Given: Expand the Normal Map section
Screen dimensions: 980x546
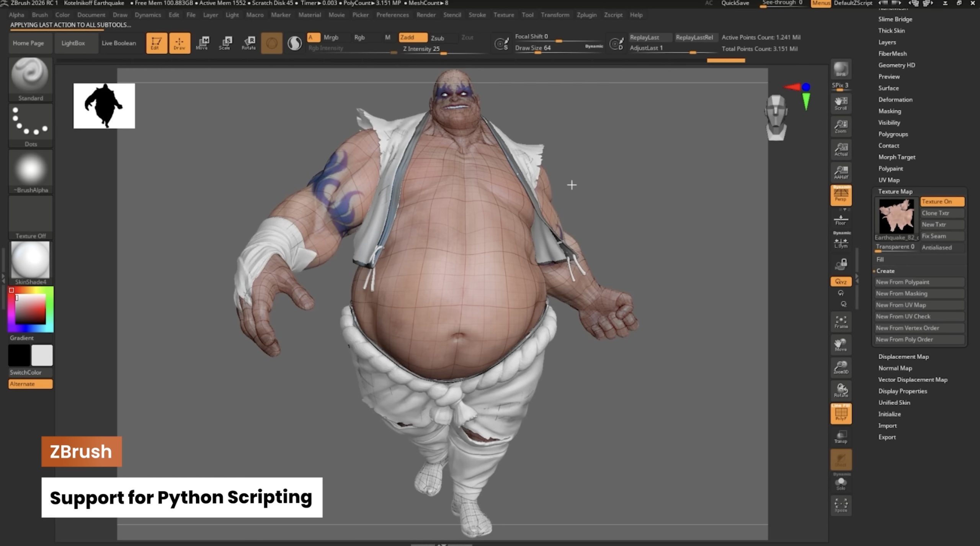Looking at the screenshot, I should (x=895, y=368).
